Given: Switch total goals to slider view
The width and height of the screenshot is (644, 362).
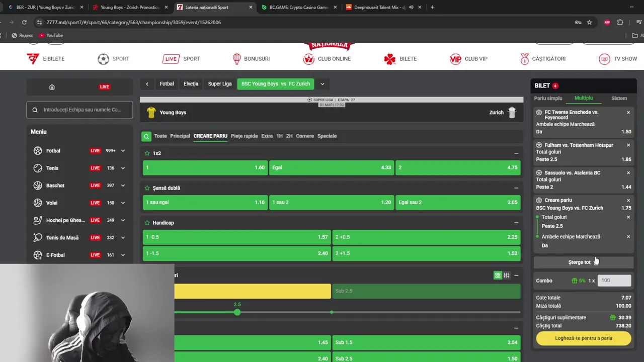Looking at the screenshot, I should pos(506,275).
